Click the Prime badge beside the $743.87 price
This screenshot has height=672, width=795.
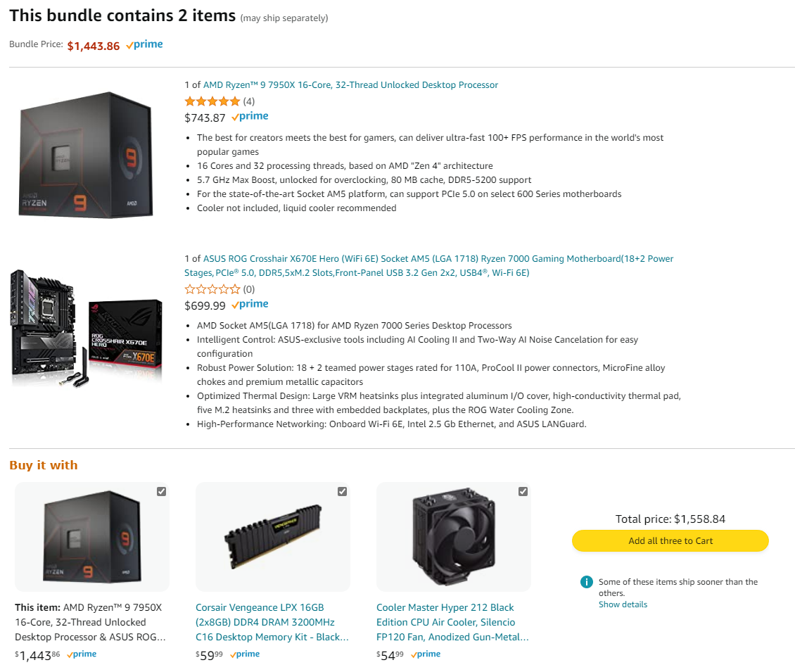click(250, 117)
